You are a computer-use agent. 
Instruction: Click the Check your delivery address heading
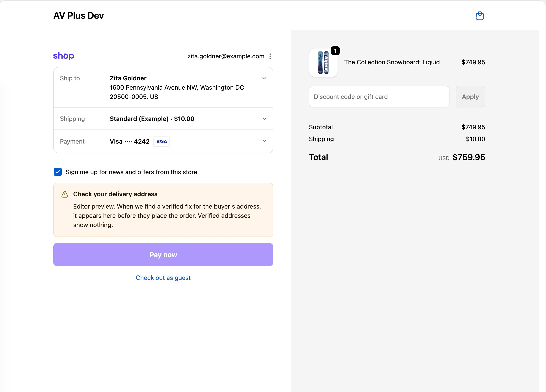[115, 194]
